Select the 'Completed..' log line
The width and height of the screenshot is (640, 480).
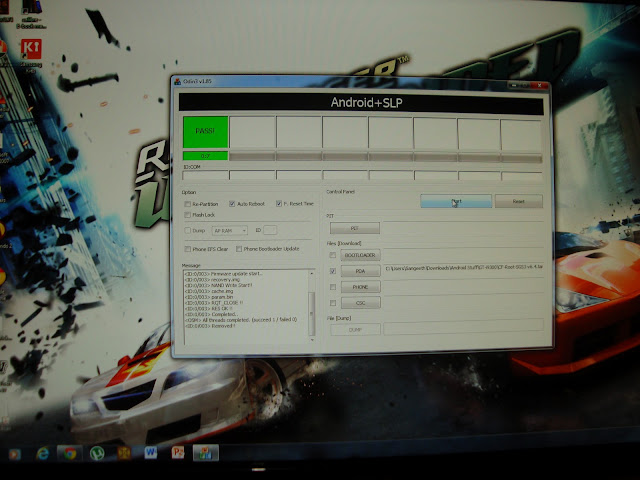point(211,315)
